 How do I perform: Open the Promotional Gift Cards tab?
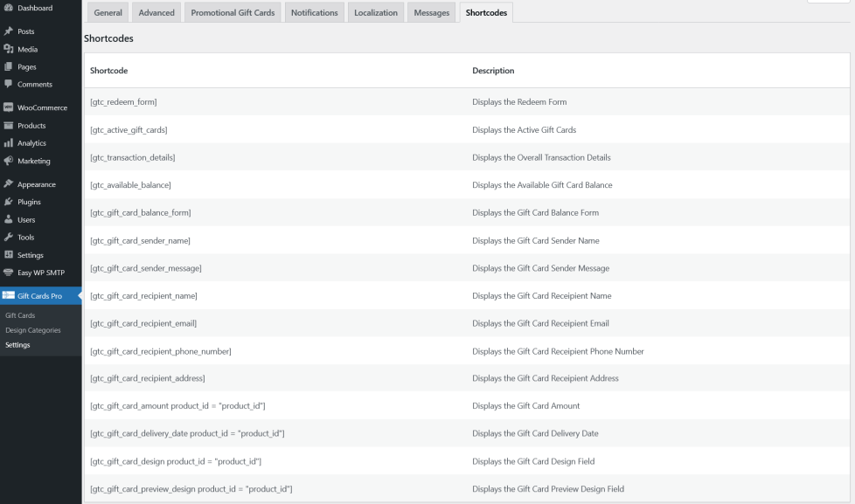[233, 12]
